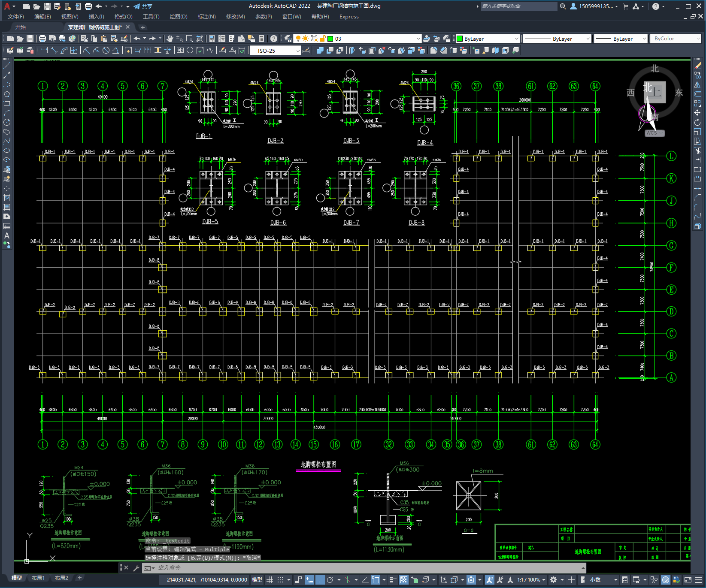Open the 标注(N) menu
The image size is (706, 588).
(206, 17)
